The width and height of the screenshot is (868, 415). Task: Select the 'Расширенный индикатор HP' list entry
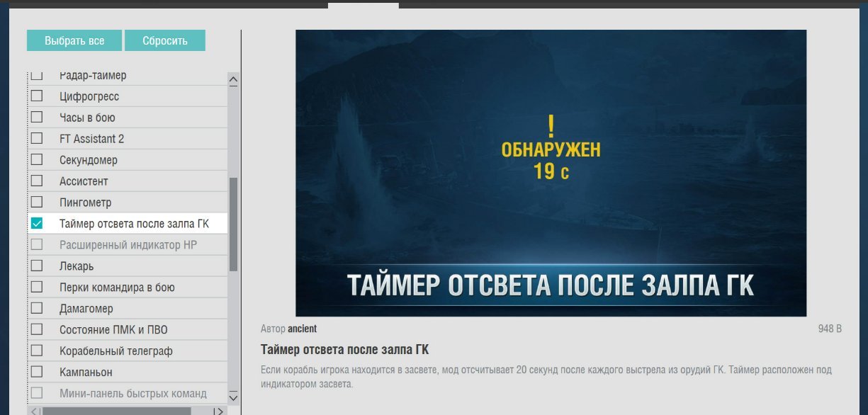128,245
